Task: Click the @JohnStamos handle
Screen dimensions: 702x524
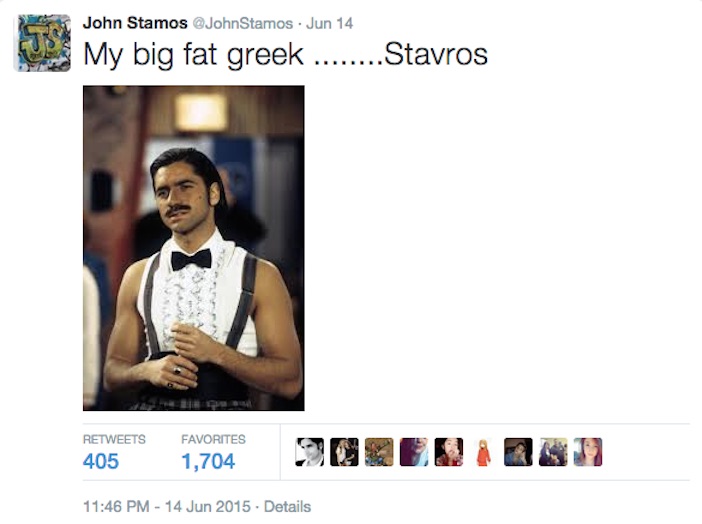Action: pos(243,23)
